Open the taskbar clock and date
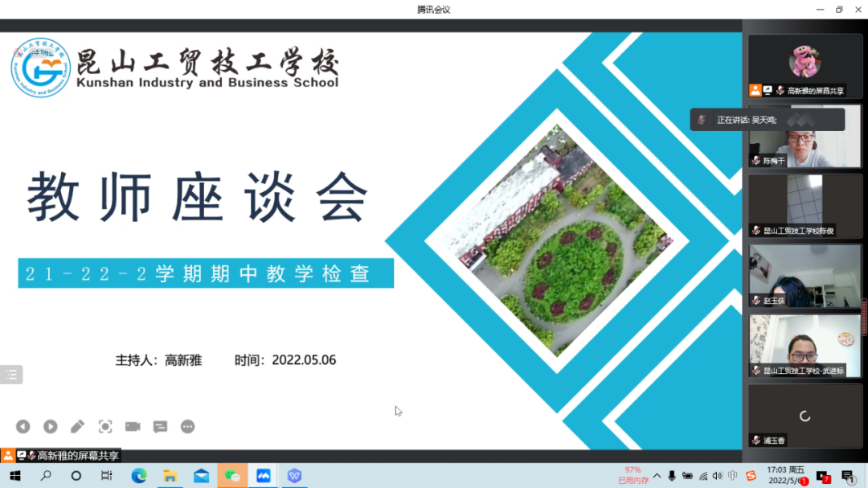This screenshot has width=868, height=488. [786, 476]
